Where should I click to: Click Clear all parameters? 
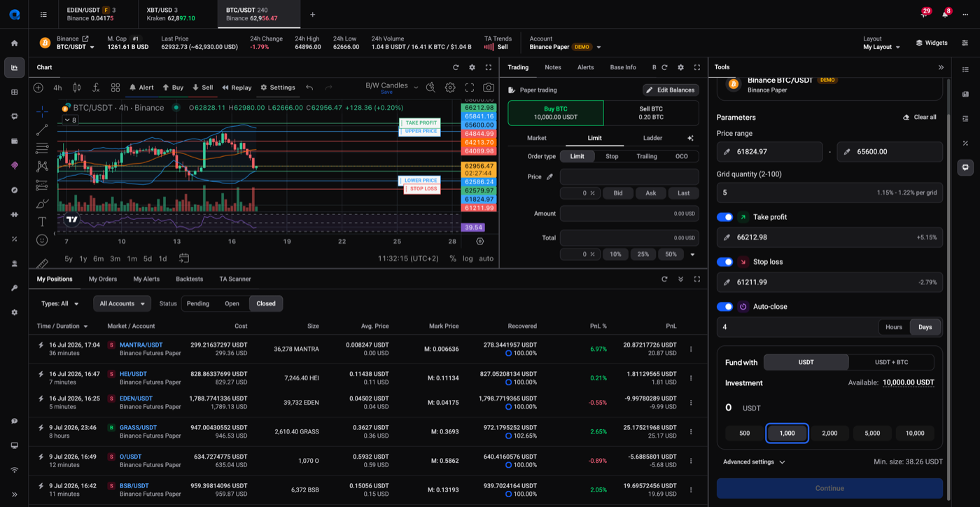(919, 117)
